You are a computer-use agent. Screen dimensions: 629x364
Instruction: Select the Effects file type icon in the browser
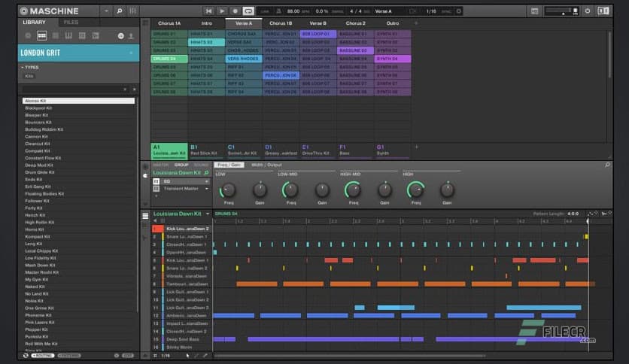click(82, 35)
